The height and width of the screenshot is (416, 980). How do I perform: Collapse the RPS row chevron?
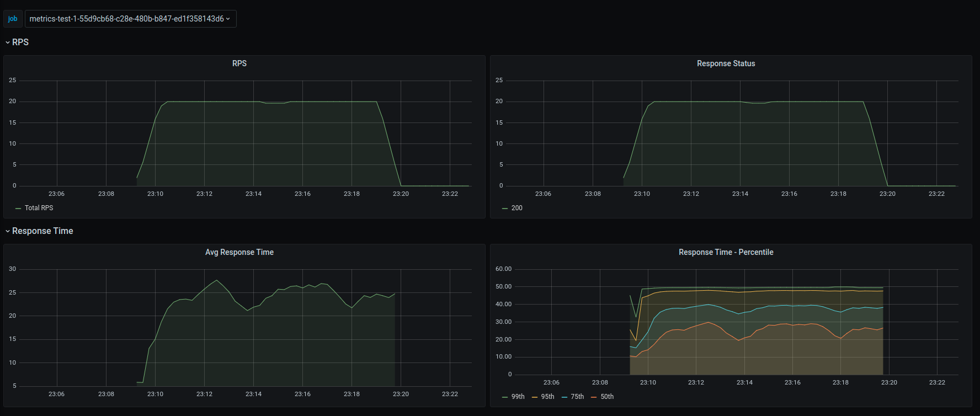pos(8,42)
